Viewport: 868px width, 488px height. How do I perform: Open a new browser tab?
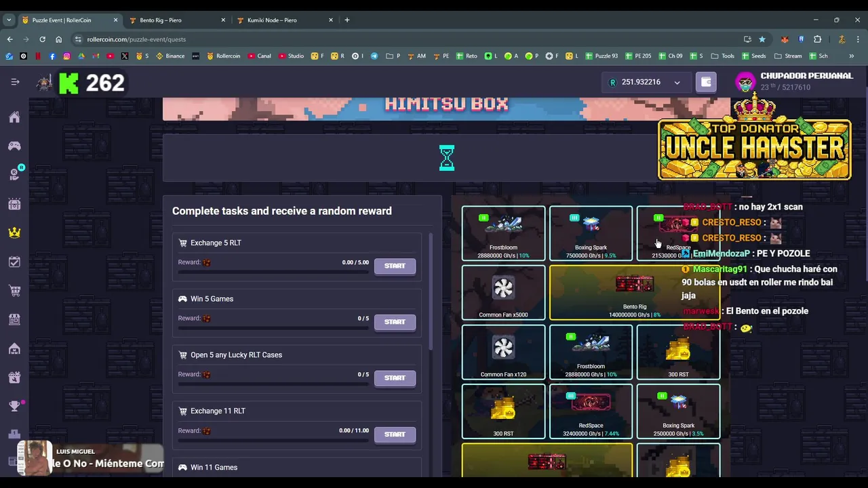pyautogui.click(x=347, y=20)
